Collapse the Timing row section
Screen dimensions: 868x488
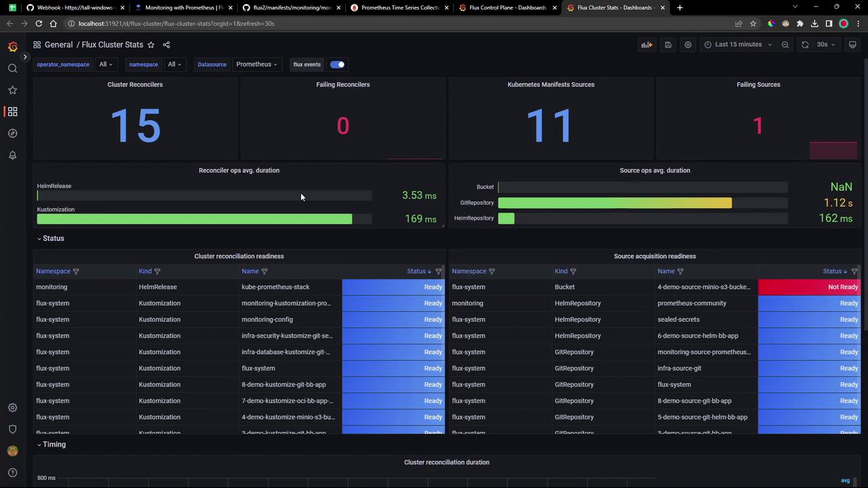click(x=52, y=445)
